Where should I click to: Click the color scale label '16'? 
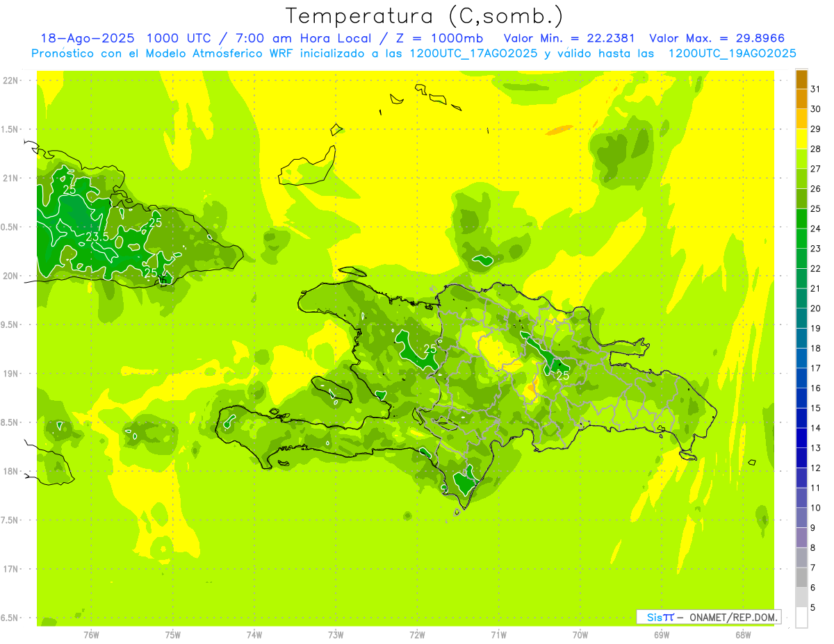click(815, 388)
